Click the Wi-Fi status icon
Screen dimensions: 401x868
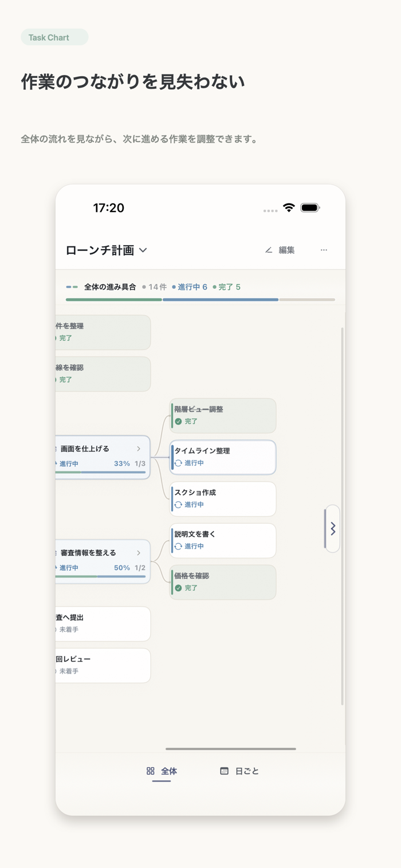pyautogui.click(x=289, y=208)
